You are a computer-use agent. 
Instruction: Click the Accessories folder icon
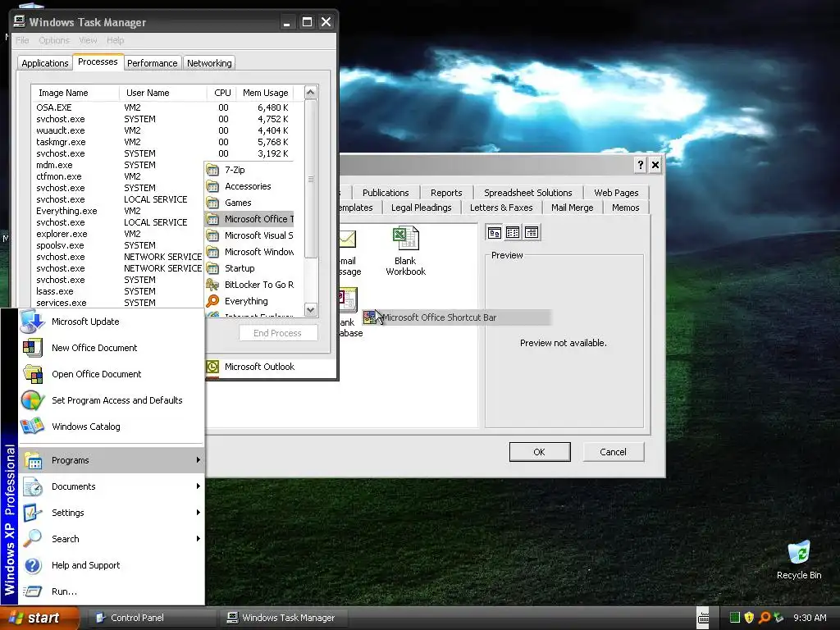point(212,186)
